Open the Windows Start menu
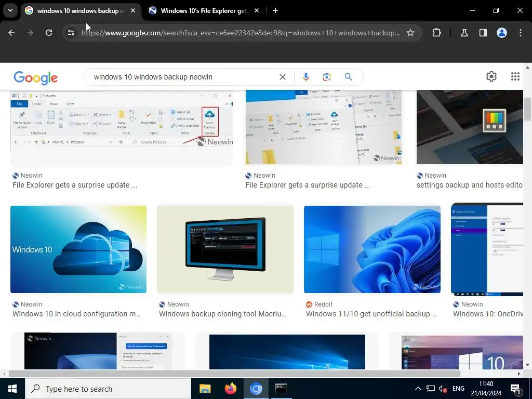The width and height of the screenshot is (532, 399). 12,389
